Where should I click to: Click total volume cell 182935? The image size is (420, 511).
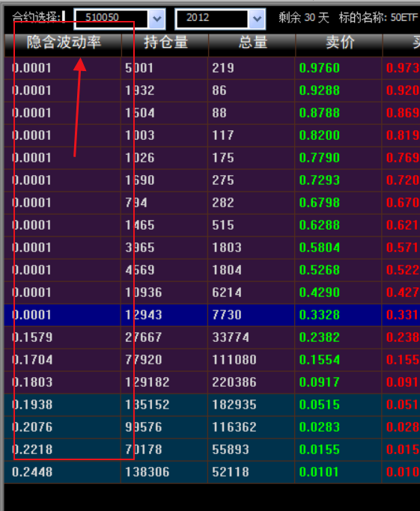[234, 405]
